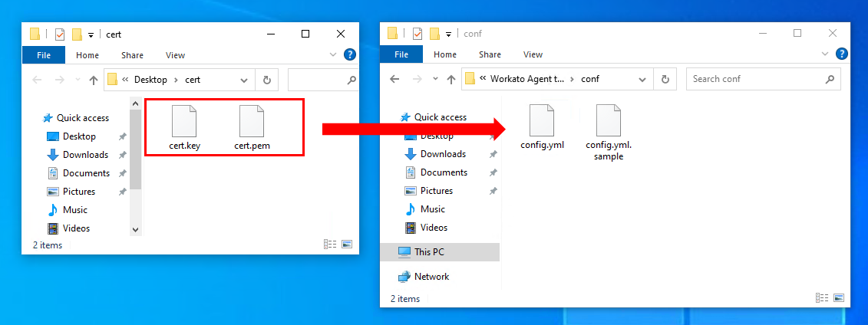868x325 pixels.
Task: Select the cert.key file in cert window
Action: pos(184,128)
